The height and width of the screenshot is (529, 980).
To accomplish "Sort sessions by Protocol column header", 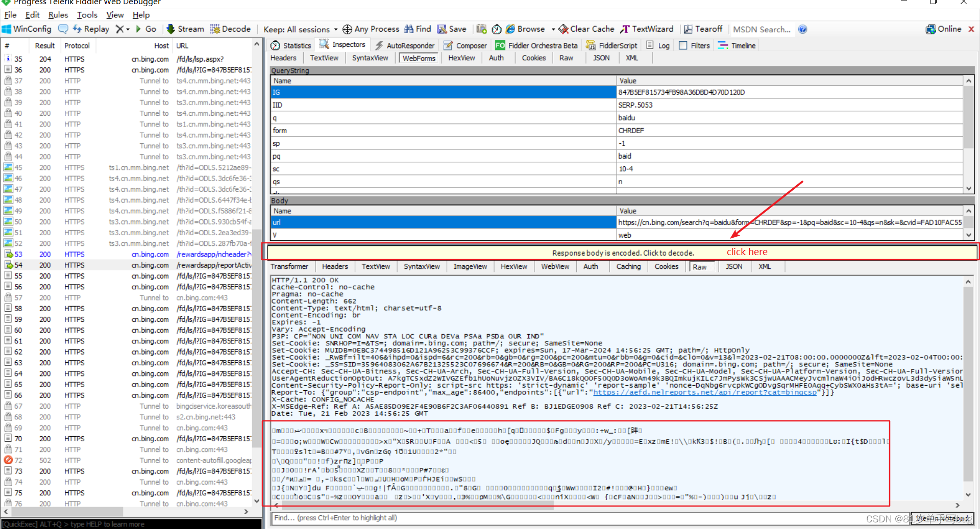I will click(x=77, y=45).
